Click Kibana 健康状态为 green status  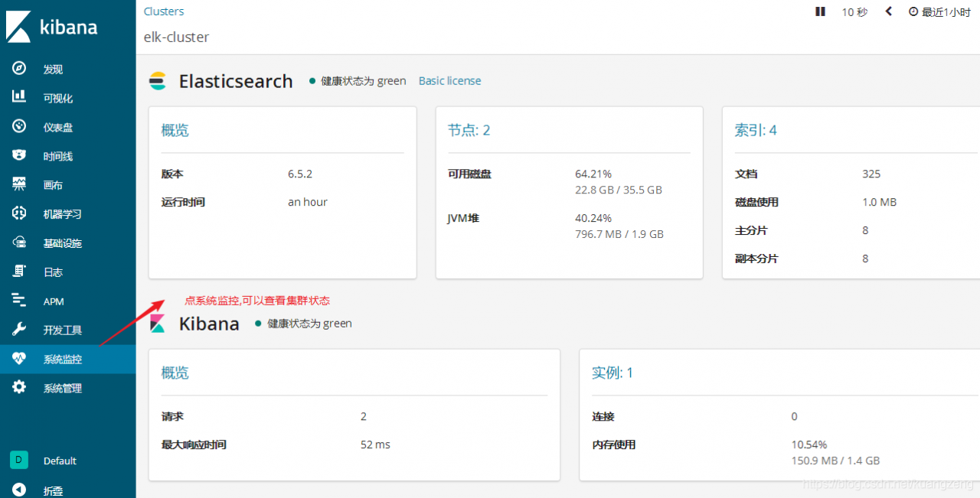point(303,324)
